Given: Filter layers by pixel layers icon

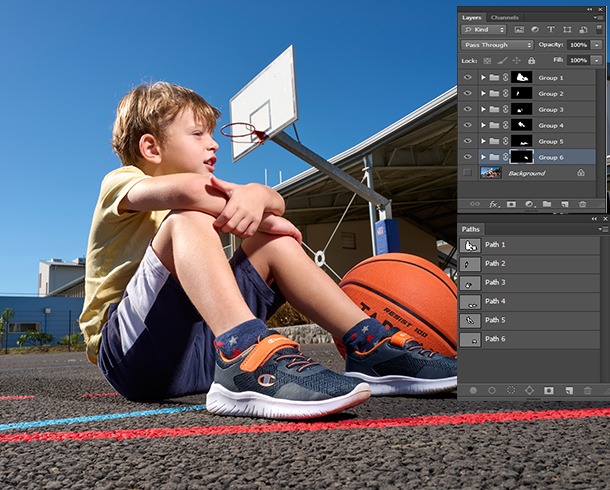Looking at the screenshot, I should [519, 30].
